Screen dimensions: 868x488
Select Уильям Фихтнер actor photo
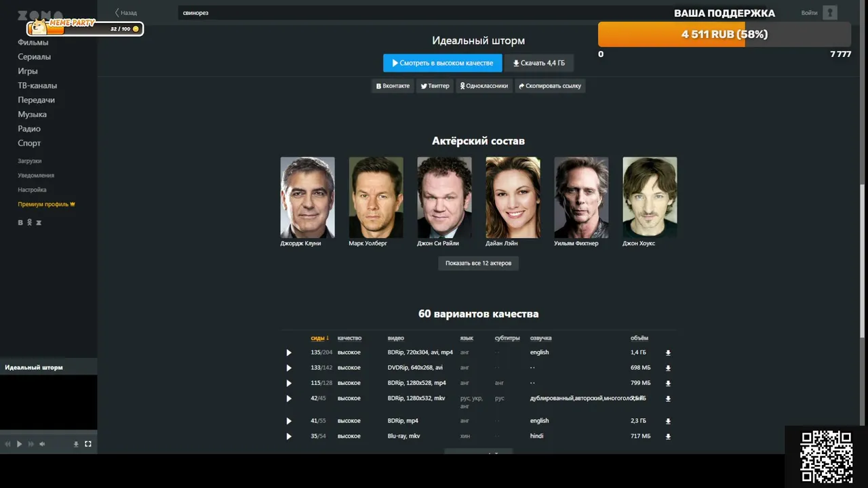click(581, 198)
